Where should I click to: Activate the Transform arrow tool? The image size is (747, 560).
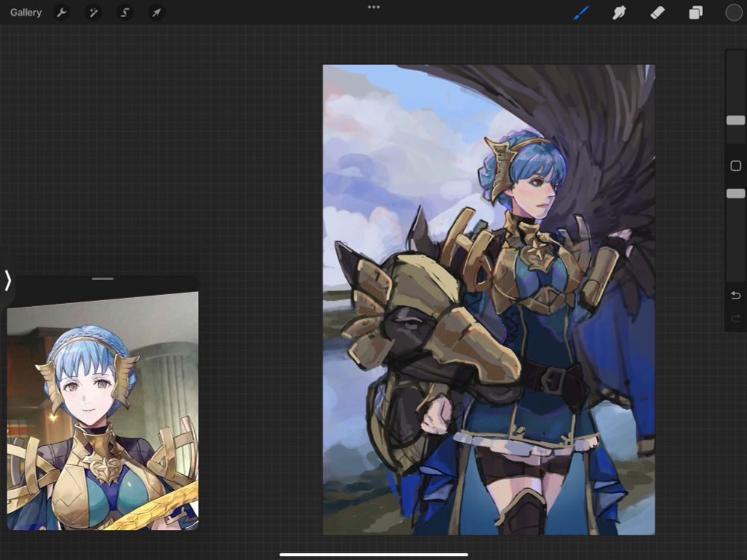click(x=156, y=13)
